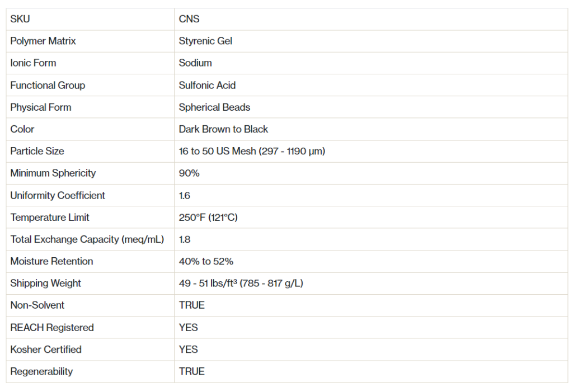Viewport: 573px width, 392px height.
Task: Select the Total Exchange Capacity label
Action: click(87, 239)
